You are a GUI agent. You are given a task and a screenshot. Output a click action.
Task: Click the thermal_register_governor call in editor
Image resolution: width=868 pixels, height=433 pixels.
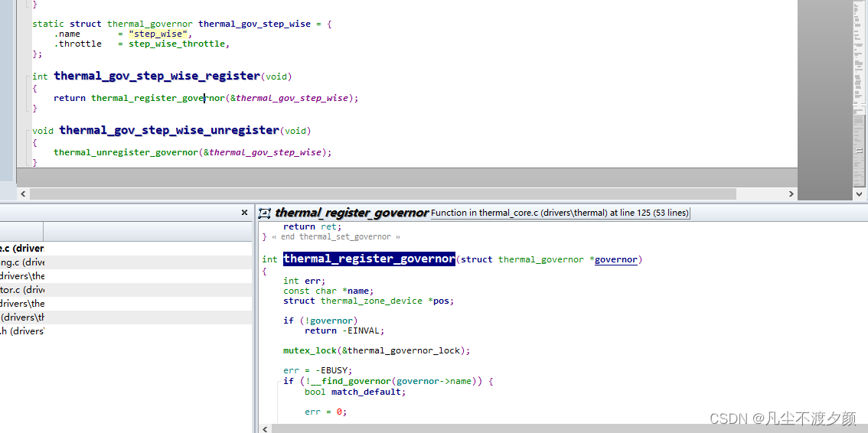(158, 98)
